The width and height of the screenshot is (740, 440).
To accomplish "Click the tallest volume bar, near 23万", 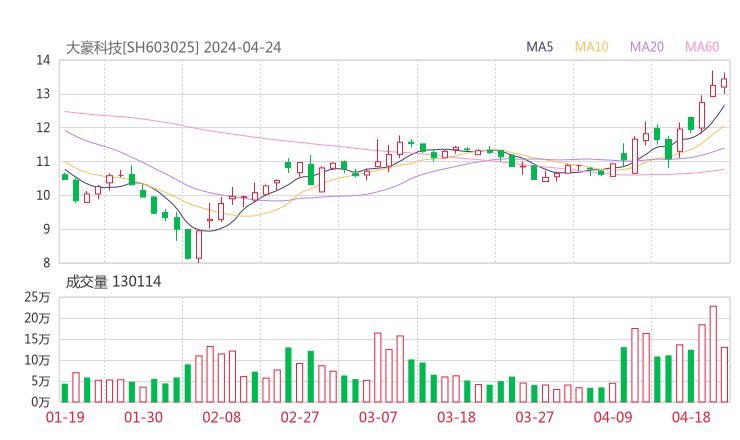I will [x=713, y=354].
